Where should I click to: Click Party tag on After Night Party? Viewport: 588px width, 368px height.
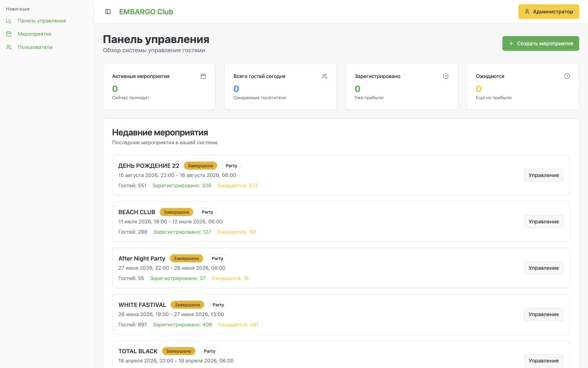tap(217, 258)
